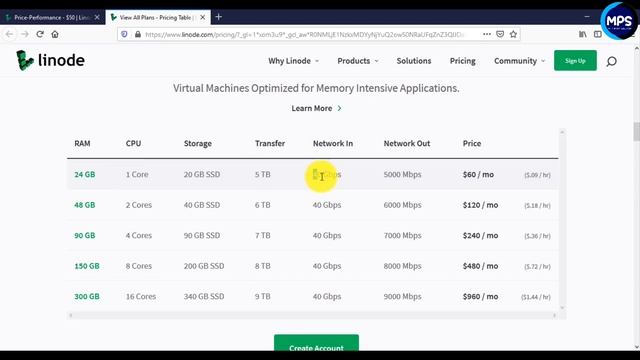The width and height of the screenshot is (640, 360).
Task: Click the Network In column header
Action: (x=333, y=143)
